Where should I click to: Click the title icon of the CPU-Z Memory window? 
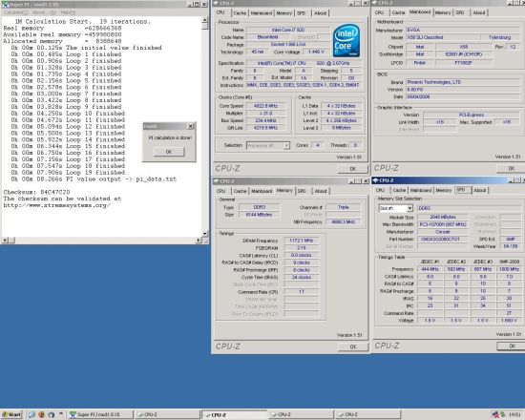217,181
